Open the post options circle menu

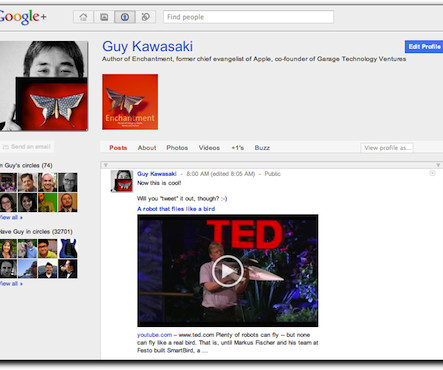(x=432, y=173)
